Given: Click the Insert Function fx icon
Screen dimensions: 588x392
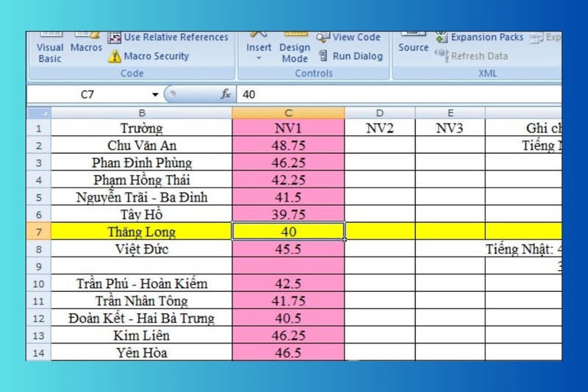Looking at the screenshot, I should [x=226, y=94].
